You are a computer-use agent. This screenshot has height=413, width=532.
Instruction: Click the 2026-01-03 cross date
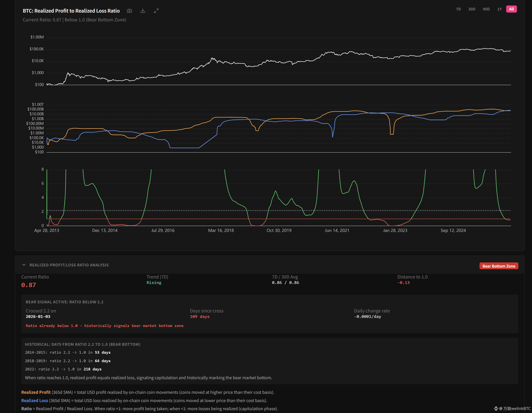38,317
